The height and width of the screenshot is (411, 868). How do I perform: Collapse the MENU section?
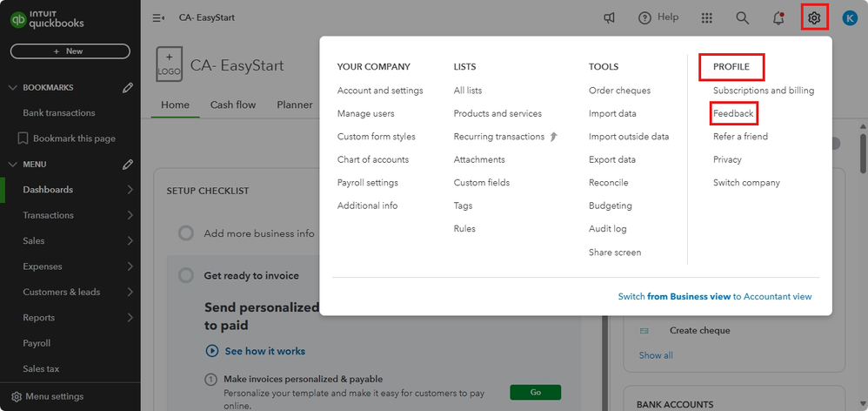click(13, 164)
